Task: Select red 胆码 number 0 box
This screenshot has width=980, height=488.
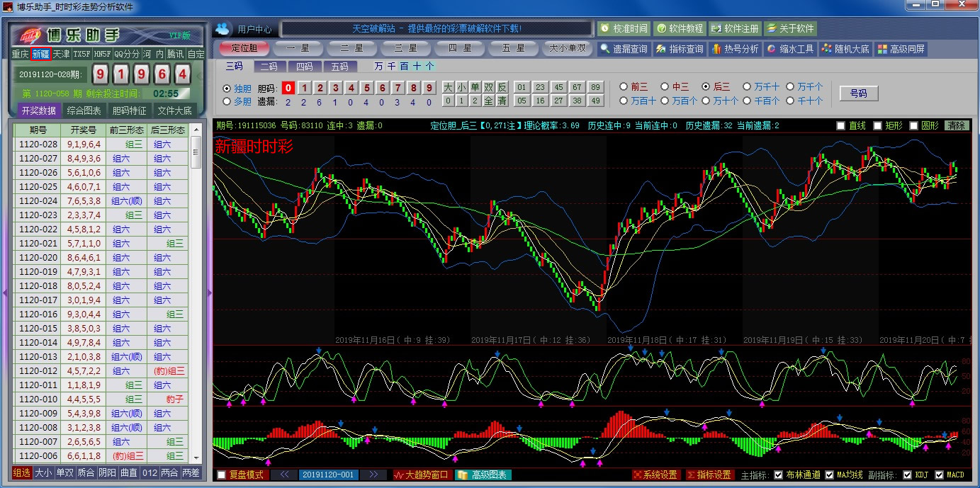Action: [288, 88]
